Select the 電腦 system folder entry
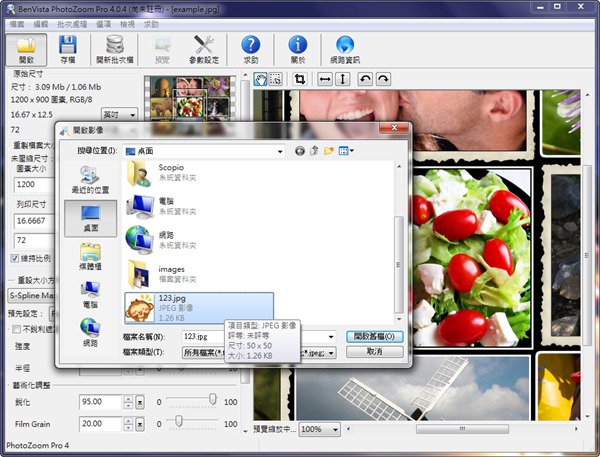 (x=161, y=206)
